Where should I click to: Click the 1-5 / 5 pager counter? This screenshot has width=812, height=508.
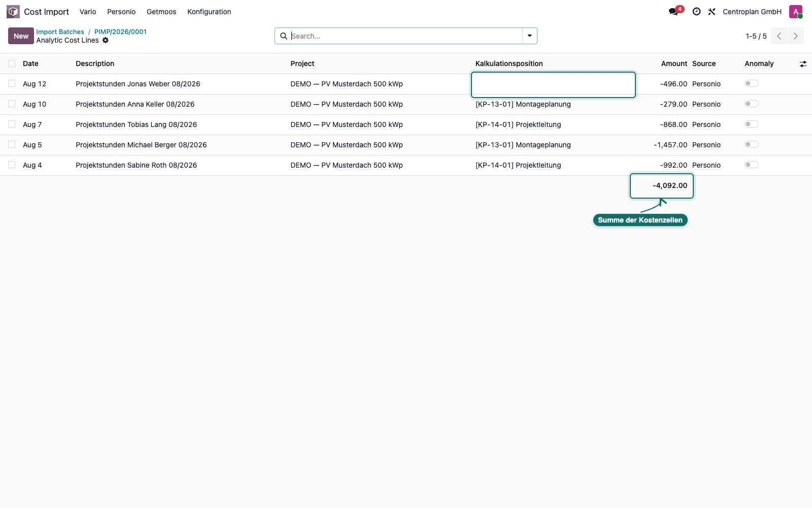(756, 36)
